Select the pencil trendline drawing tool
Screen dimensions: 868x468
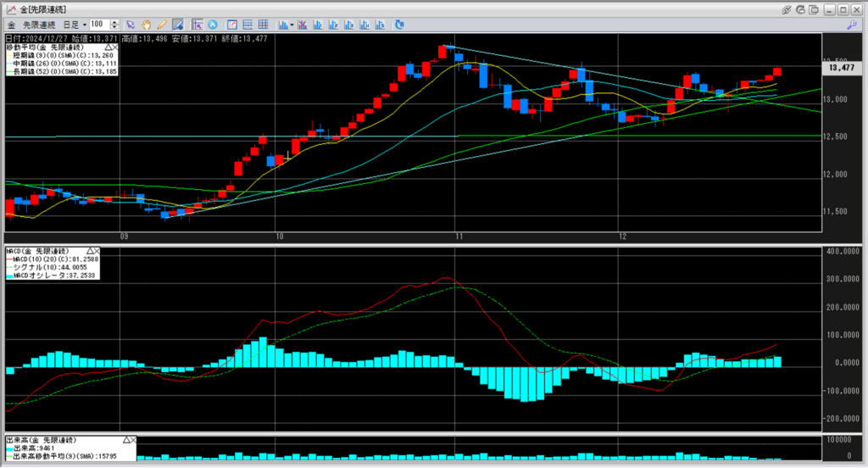click(161, 25)
